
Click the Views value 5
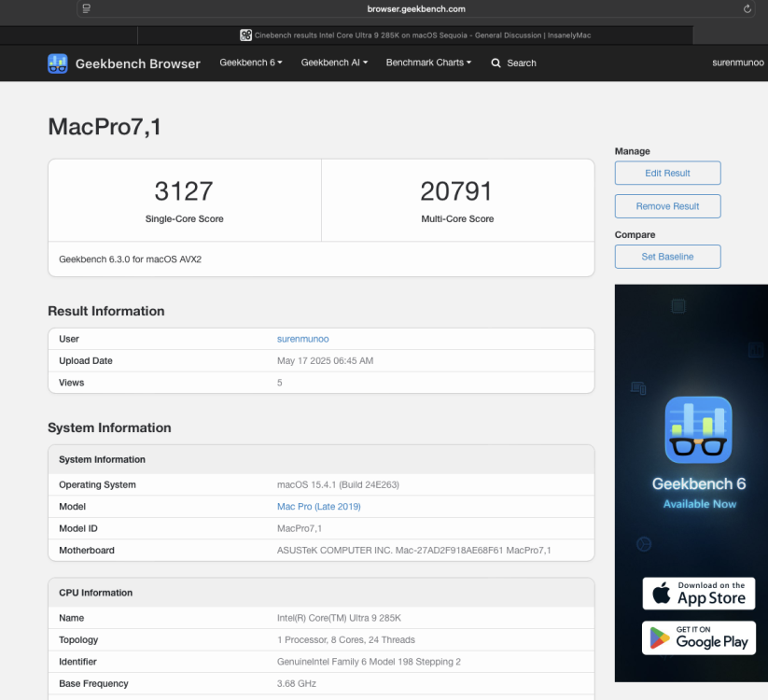coord(280,383)
